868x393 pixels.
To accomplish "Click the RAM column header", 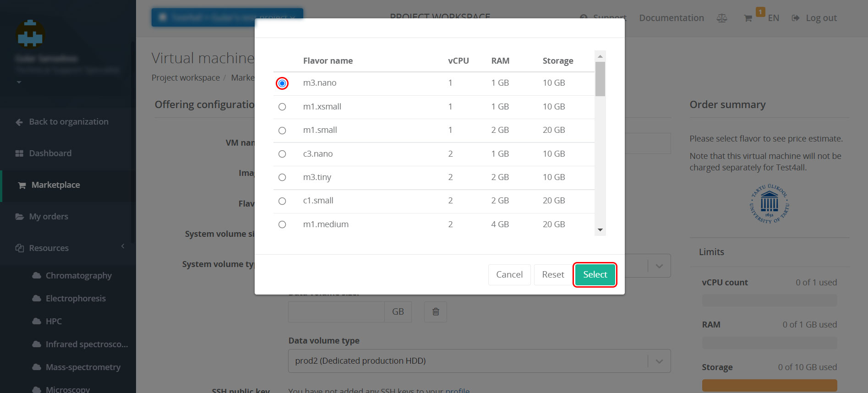I will coord(500,61).
